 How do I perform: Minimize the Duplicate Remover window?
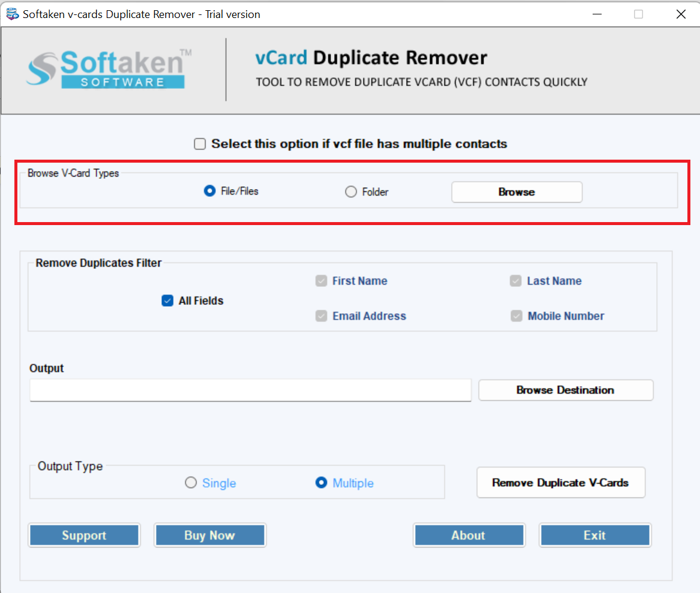(597, 14)
